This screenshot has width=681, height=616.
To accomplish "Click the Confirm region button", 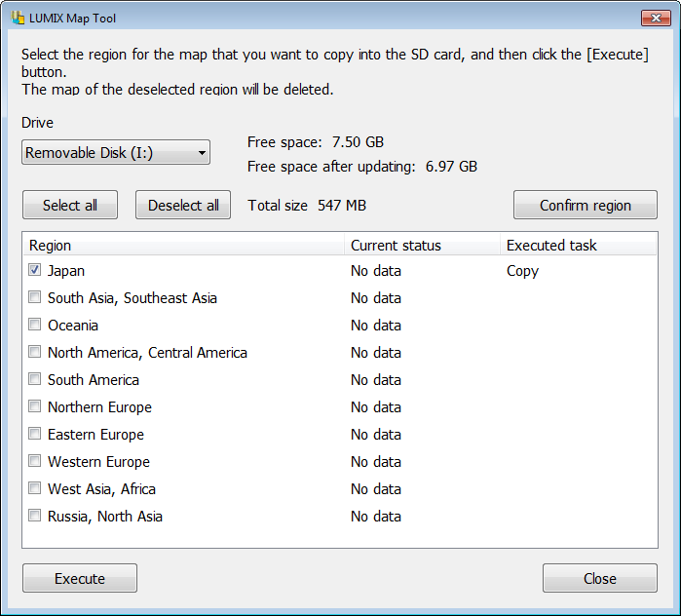I will coord(585,205).
